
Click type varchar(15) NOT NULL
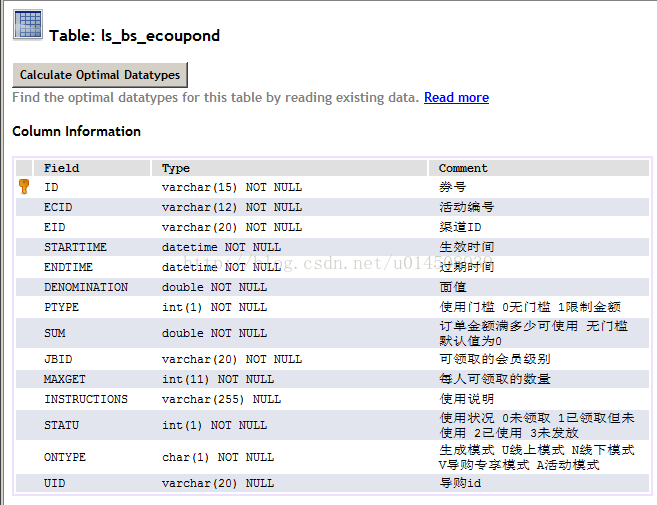[232, 187]
